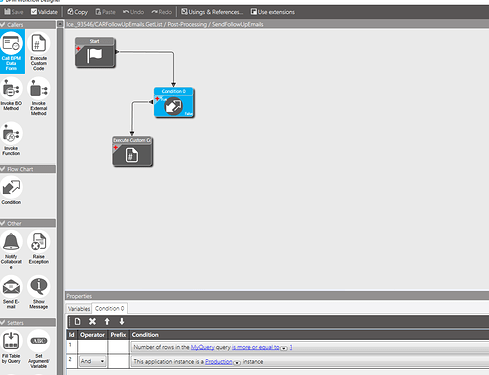Toggle the Use extensions checkbox
The height and width of the screenshot is (375, 489).
[x=254, y=12]
